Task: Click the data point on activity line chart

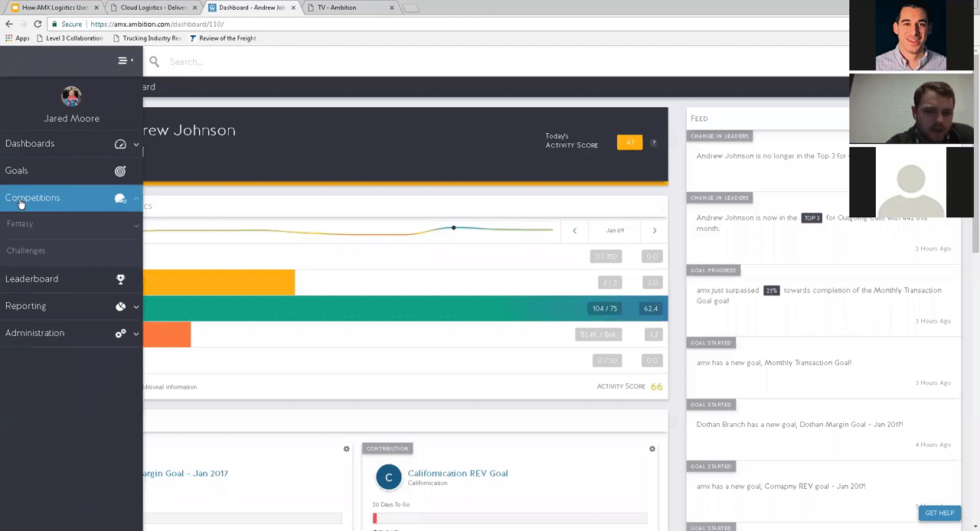Action: coord(454,227)
